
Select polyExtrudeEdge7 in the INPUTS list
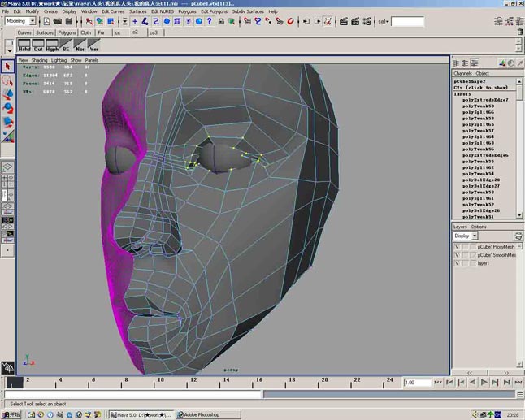(x=485, y=100)
